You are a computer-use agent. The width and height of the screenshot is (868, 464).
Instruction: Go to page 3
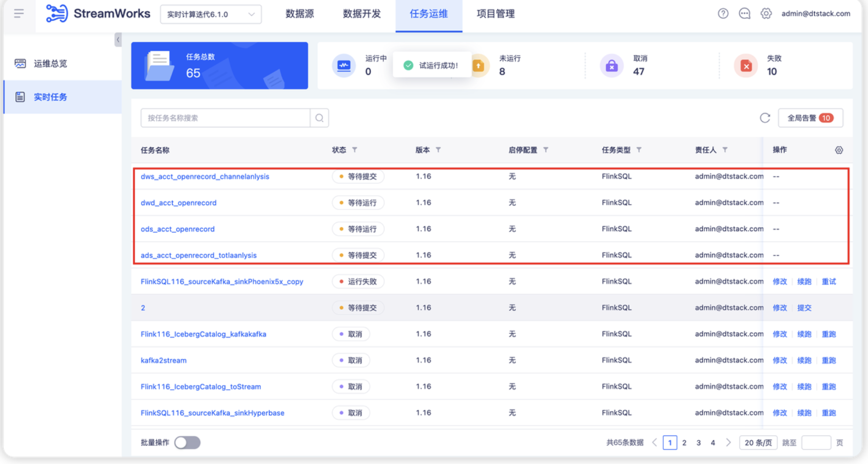[699, 442]
